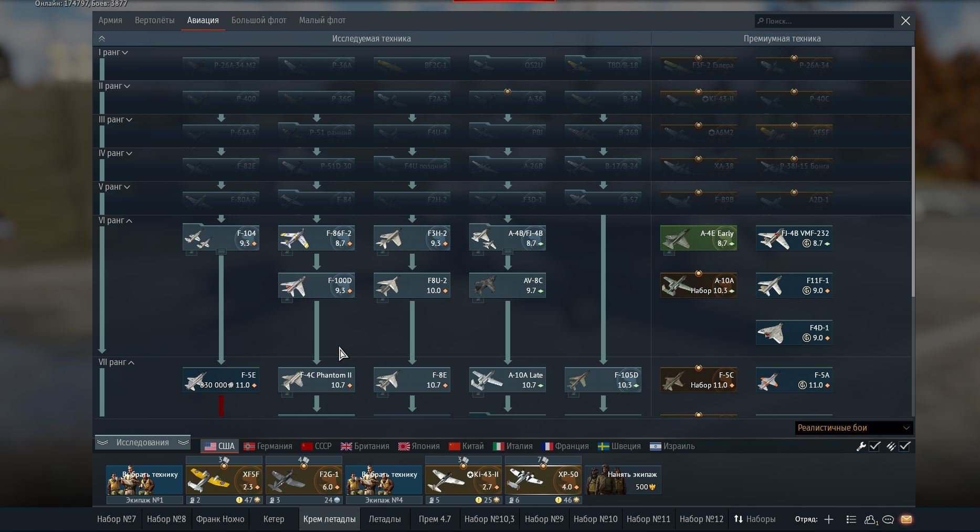The width and height of the screenshot is (980, 532).
Task: Open the bulleted list icon near squad
Action: click(x=851, y=519)
